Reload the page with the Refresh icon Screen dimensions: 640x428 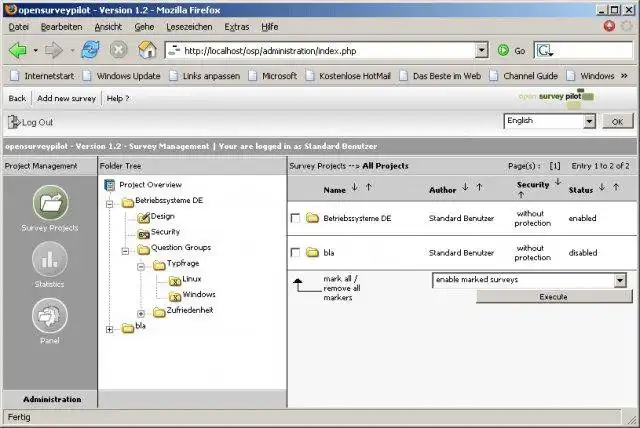point(90,50)
